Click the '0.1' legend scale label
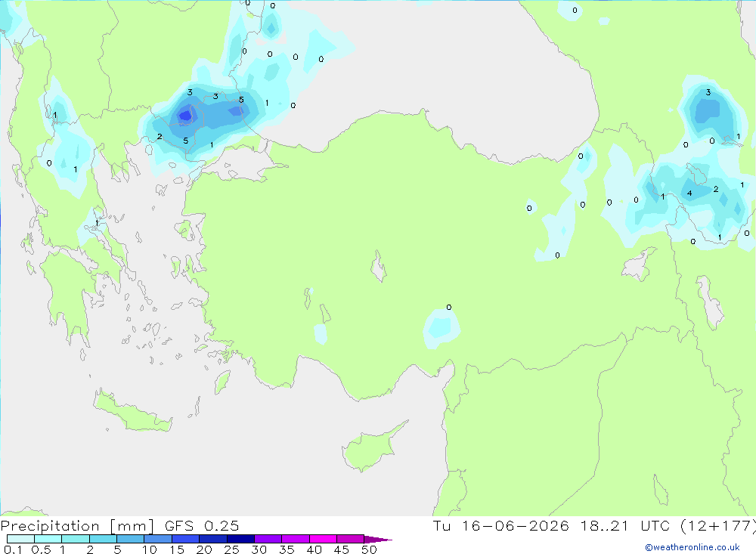756x554 pixels. [x=13, y=549]
